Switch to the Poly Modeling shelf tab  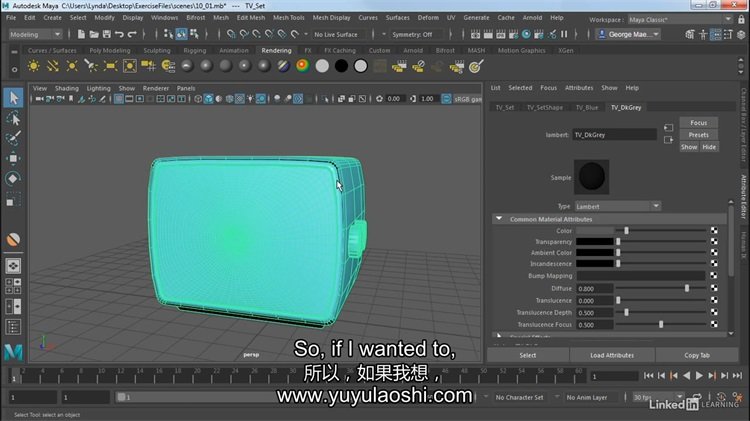tap(109, 50)
